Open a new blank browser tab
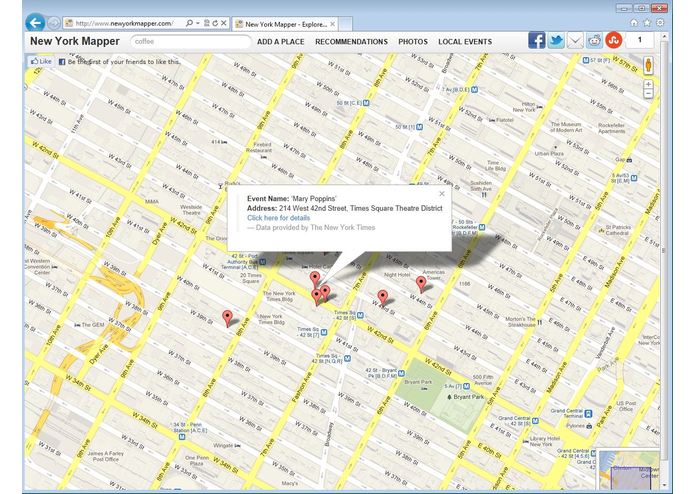The image size is (695, 494). (x=346, y=24)
